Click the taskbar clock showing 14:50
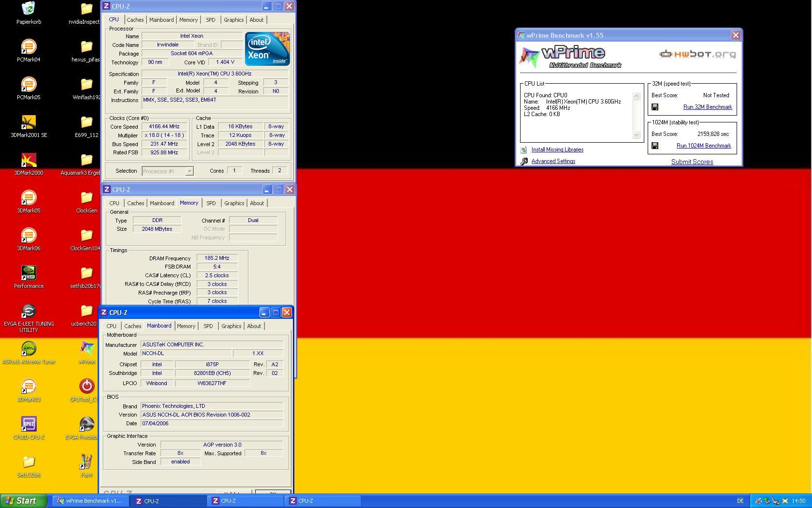The height and width of the screenshot is (508, 812). pos(798,501)
